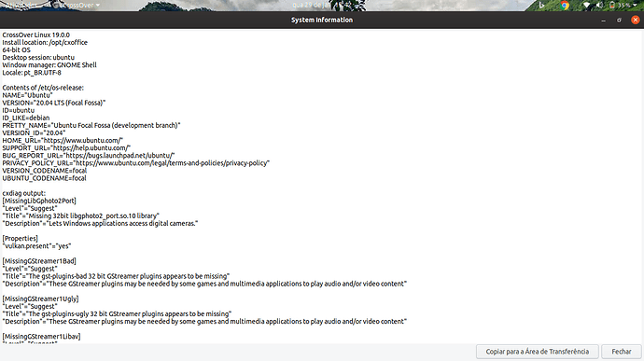Click 'Desktop session: ubuntu' text
The width and height of the screenshot is (644, 361).
tap(38, 58)
